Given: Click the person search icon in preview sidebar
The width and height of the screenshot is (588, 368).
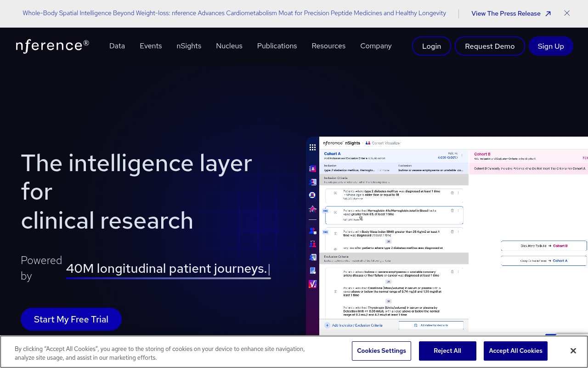Looking at the screenshot, I should pyautogui.click(x=312, y=195).
